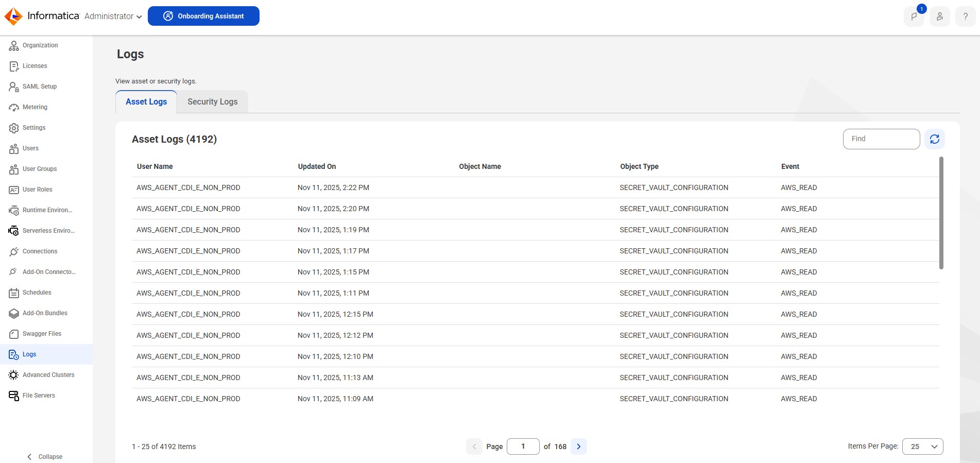The height and width of the screenshot is (463, 980).
Task: Open Users icon in sidebar
Action: coord(14,148)
